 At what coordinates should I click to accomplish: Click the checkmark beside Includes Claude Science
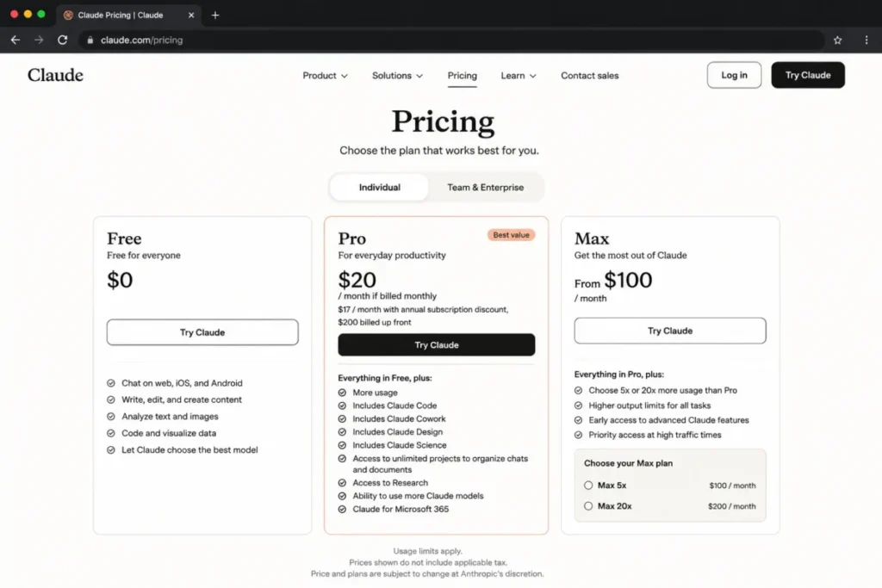pos(342,445)
